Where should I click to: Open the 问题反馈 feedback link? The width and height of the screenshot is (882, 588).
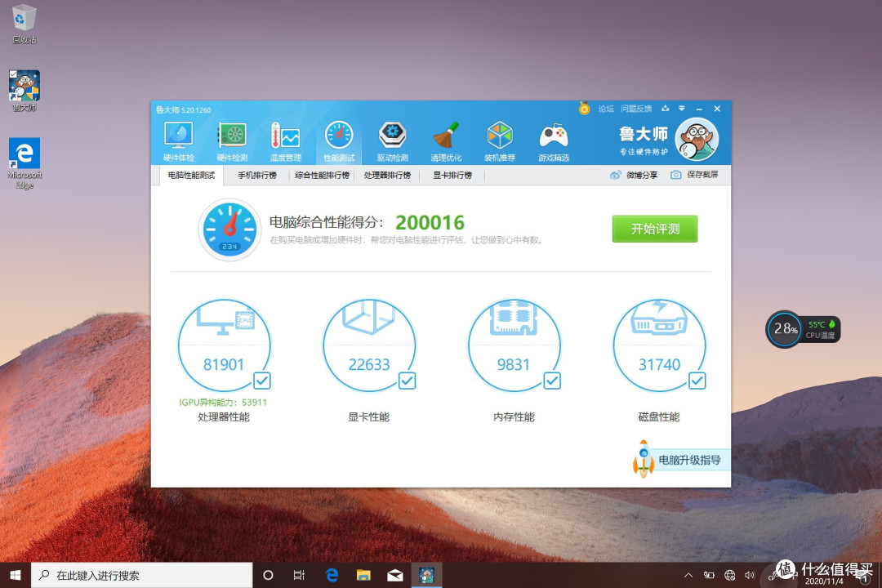click(x=636, y=109)
